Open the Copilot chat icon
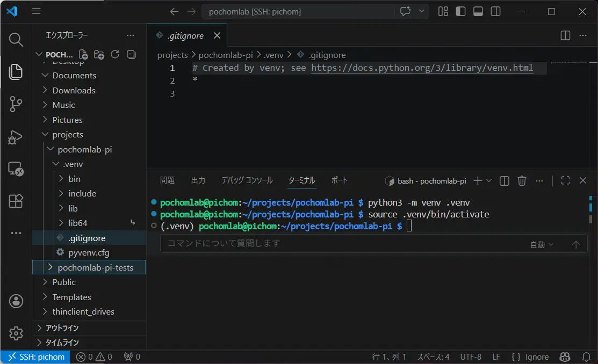This screenshot has width=598, height=364. 406,11
